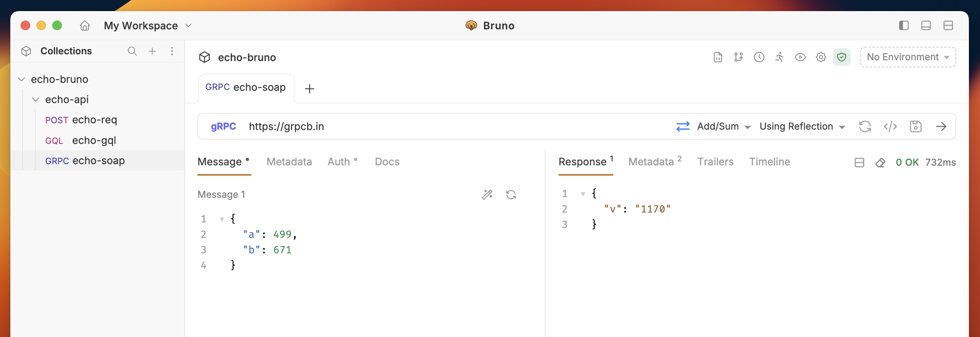Screen dimensions: 980x337
Task: Toggle the green shield security icon
Action: coord(841,57)
